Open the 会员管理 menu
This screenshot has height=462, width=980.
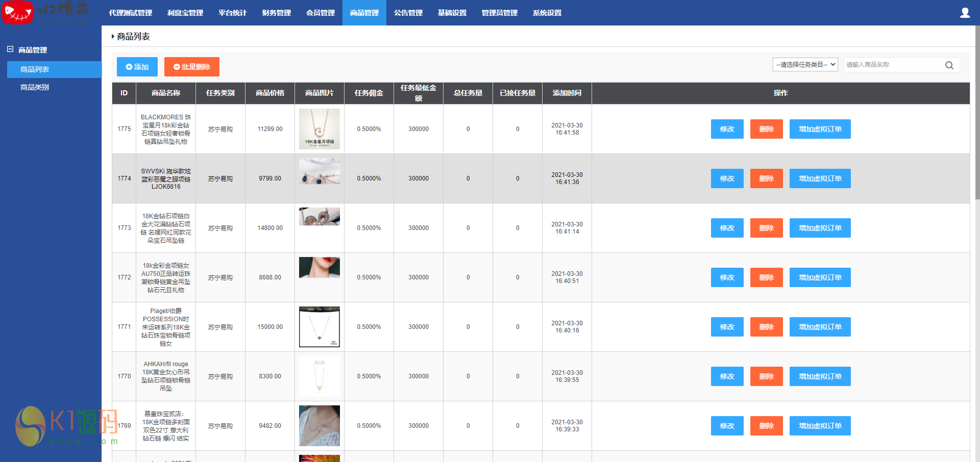point(320,13)
